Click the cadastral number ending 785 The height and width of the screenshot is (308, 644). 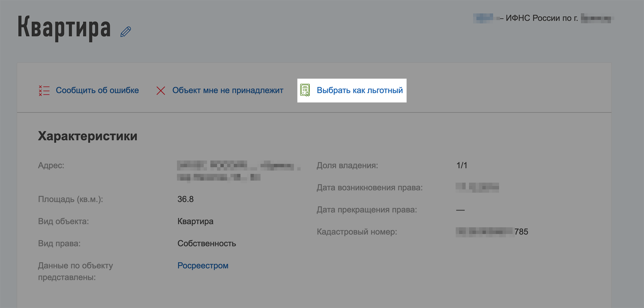point(492,232)
